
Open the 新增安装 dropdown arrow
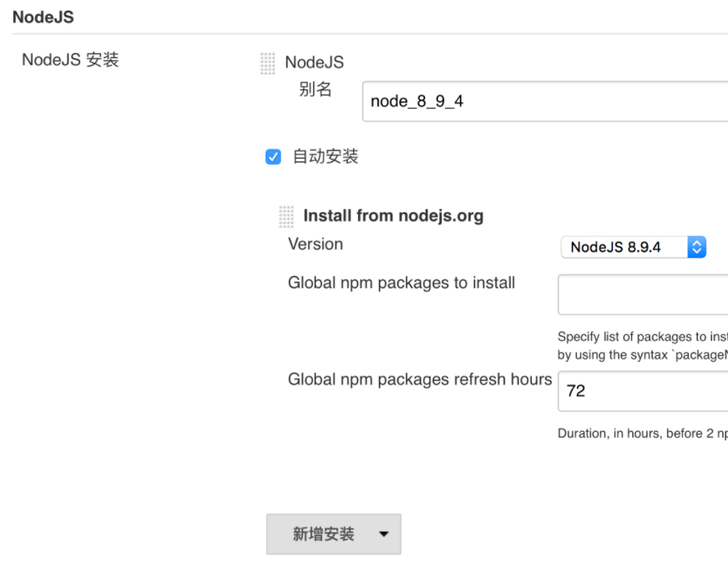click(x=383, y=534)
